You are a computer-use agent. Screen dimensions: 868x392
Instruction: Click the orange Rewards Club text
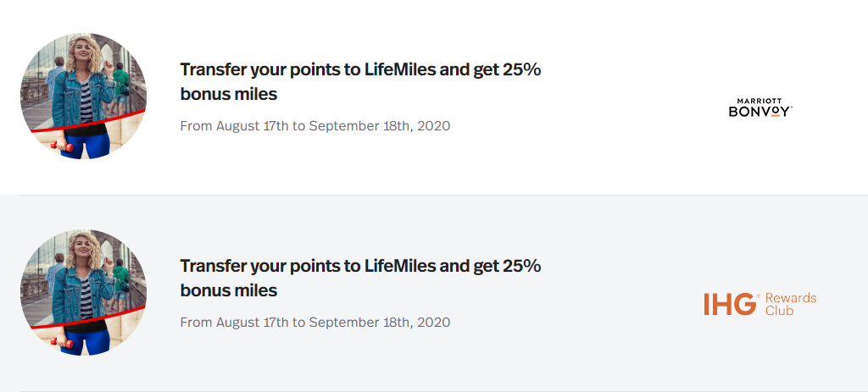coord(791,304)
